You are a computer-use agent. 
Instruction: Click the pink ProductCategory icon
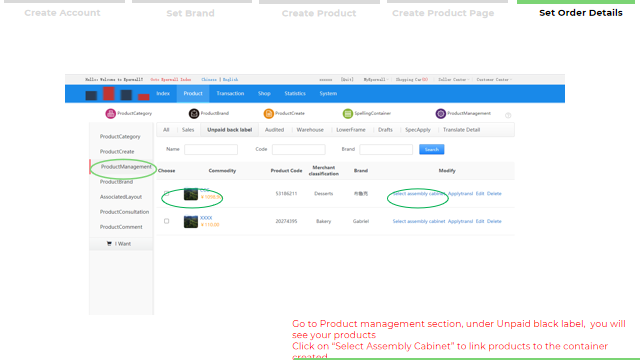(x=110, y=113)
